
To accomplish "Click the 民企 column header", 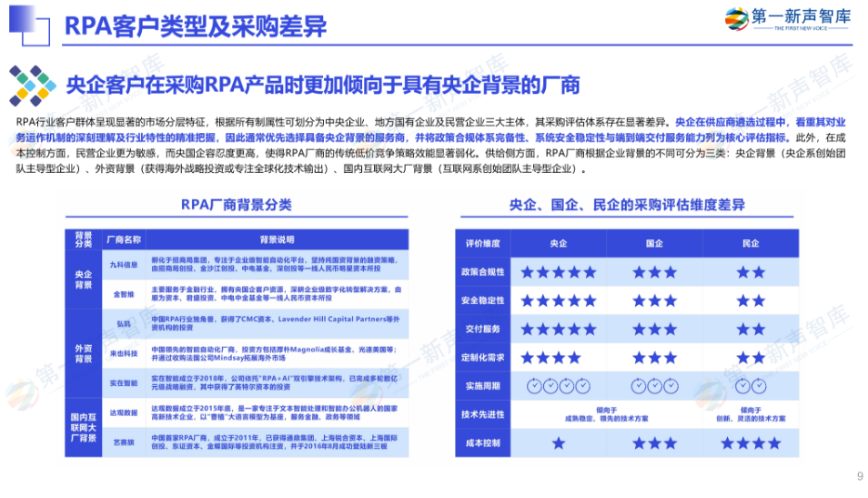I will [x=752, y=243].
